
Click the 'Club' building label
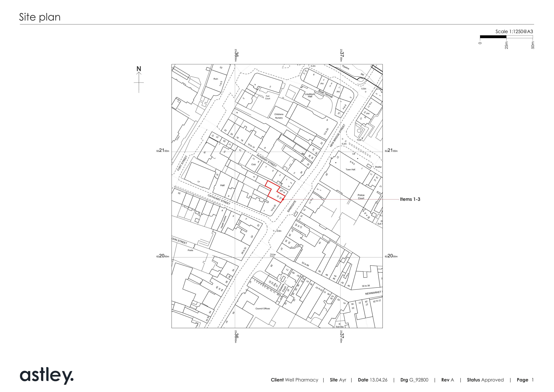(253, 164)
